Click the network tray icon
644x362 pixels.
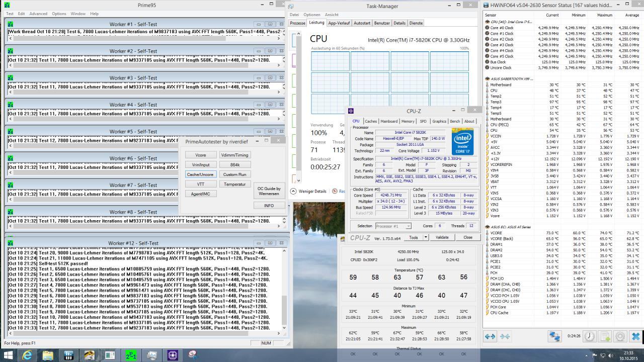tap(603, 355)
